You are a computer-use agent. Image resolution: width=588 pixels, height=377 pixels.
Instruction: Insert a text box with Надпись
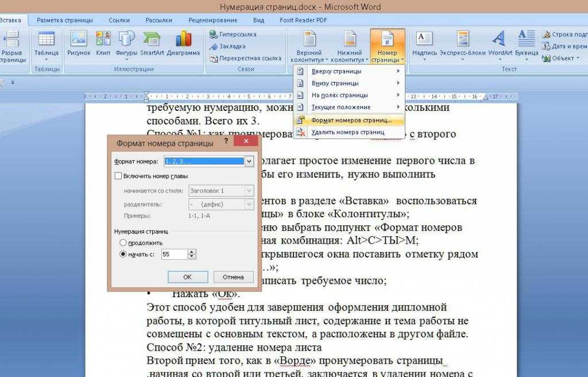(424, 46)
